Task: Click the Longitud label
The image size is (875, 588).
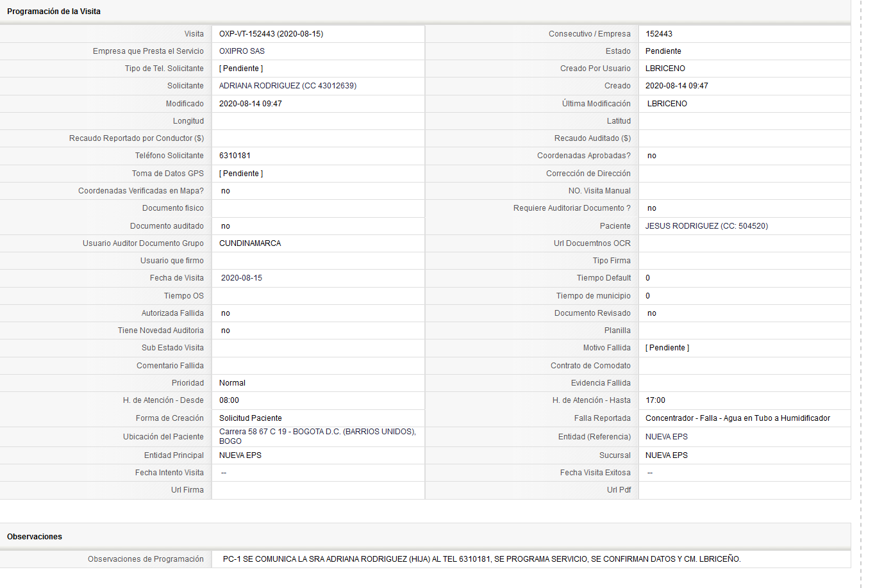Action: (x=188, y=121)
